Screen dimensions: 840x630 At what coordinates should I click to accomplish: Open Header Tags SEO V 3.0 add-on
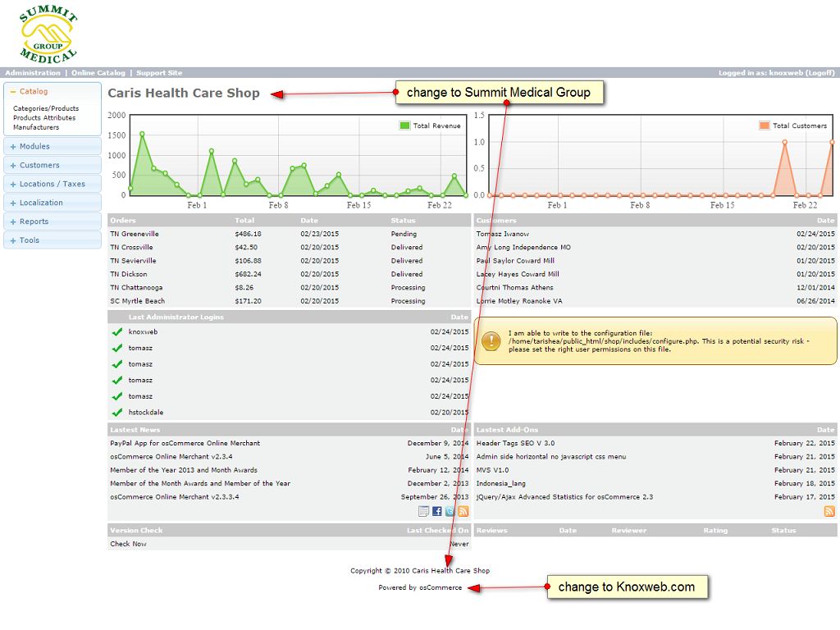point(515,444)
